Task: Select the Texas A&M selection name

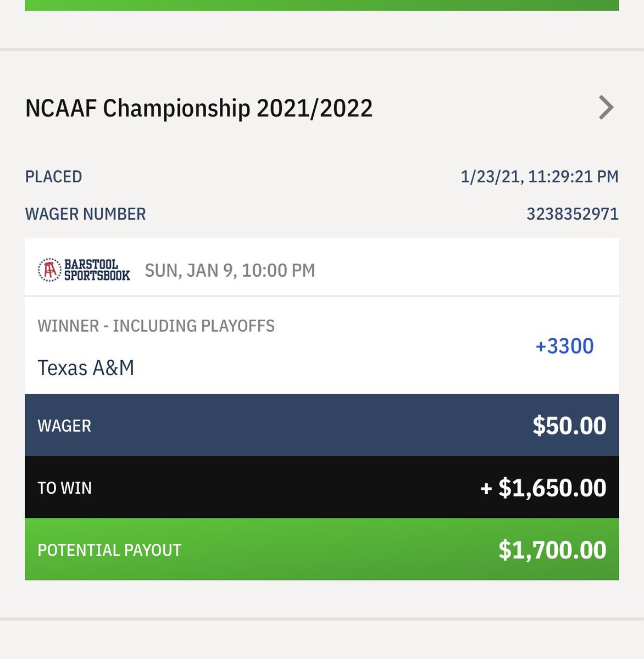Action: 86,368
